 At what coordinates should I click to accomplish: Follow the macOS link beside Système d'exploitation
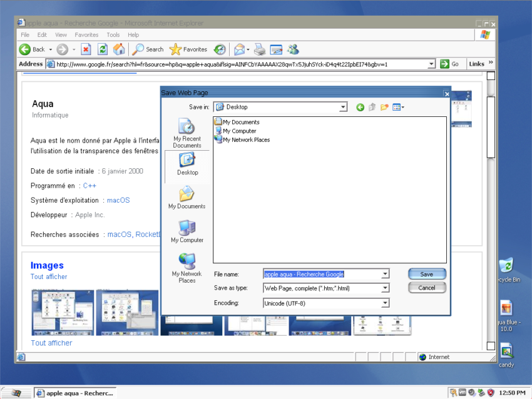tap(118, 200)
